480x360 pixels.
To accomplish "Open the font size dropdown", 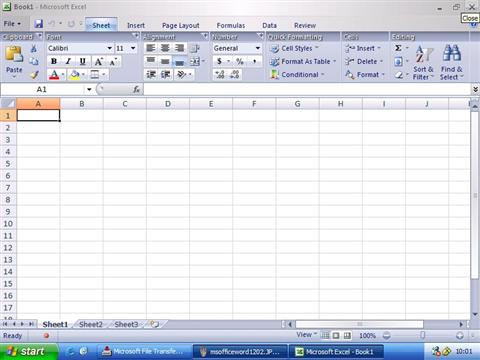I will coord(133,49).
